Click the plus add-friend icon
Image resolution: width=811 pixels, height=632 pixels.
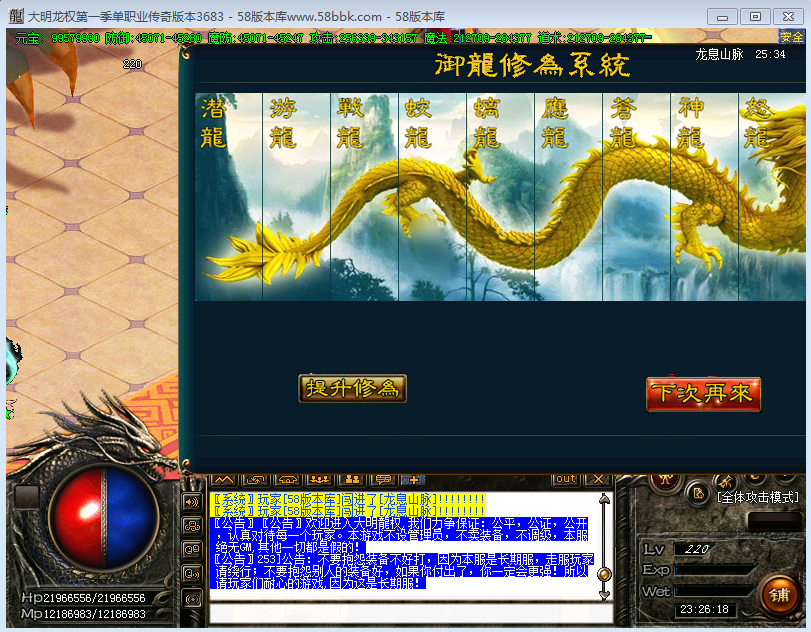click(x=413, y=480)
